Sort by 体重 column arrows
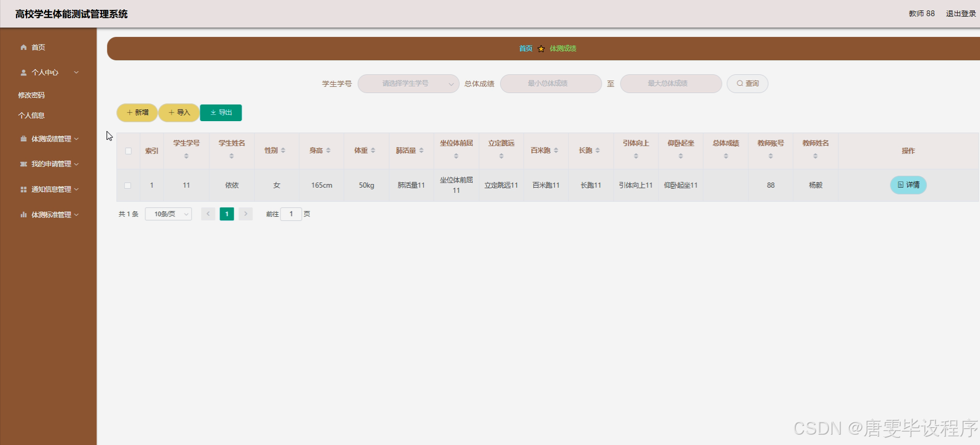This screenshot has height=445, width=980. 373,150
